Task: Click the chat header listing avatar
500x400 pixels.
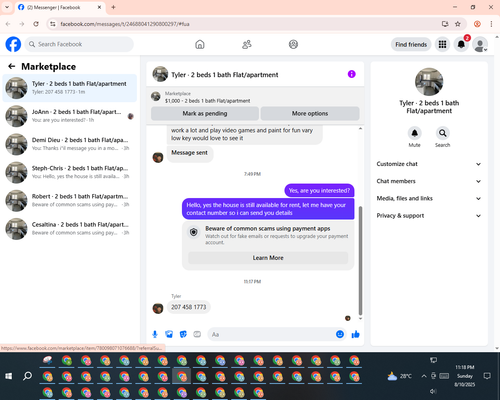Action: click(x=160, y=74)
